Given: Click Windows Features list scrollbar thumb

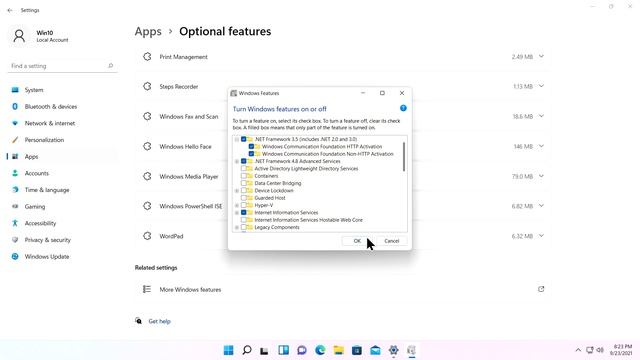Looking at the screenshot, I should [x=404, y=157].
